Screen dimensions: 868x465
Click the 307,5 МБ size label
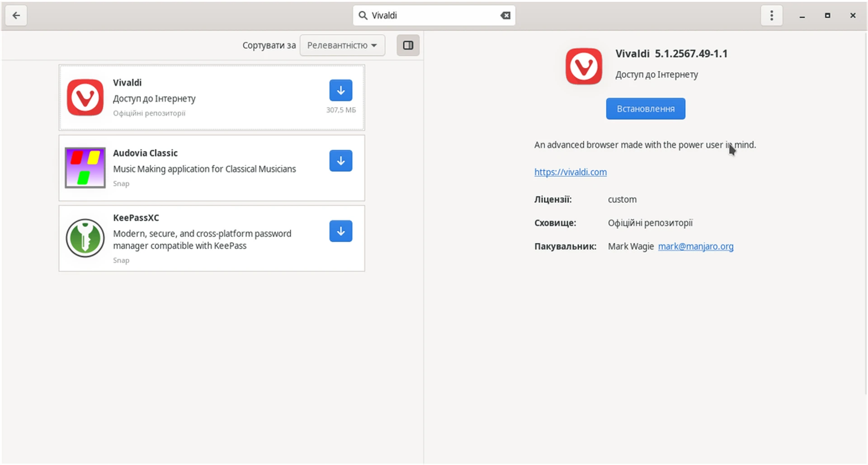(x=341, y=110)
